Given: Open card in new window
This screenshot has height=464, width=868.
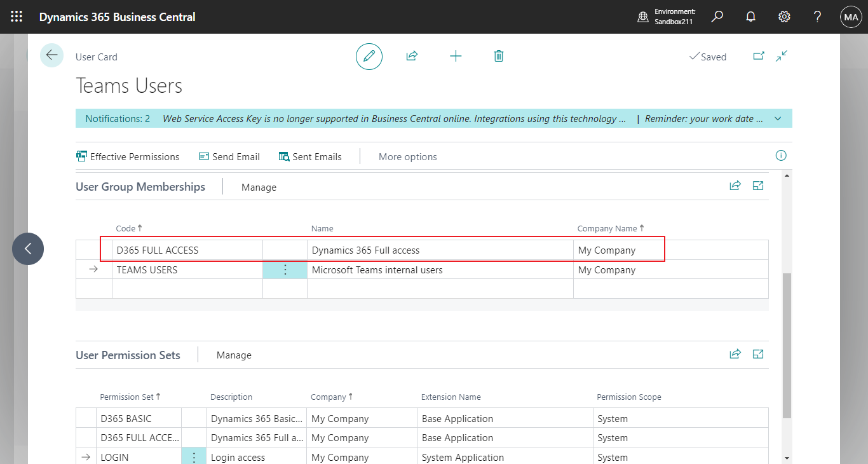Looking at the screenshot, I should click(759, 57).
